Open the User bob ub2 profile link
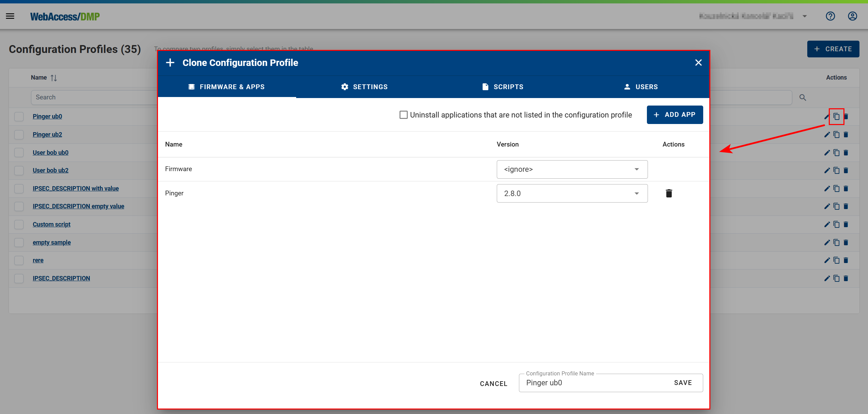 point(50,170)
